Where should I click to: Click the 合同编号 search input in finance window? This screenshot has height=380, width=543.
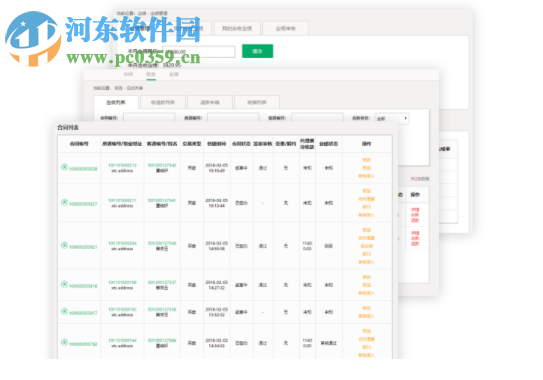149,118
